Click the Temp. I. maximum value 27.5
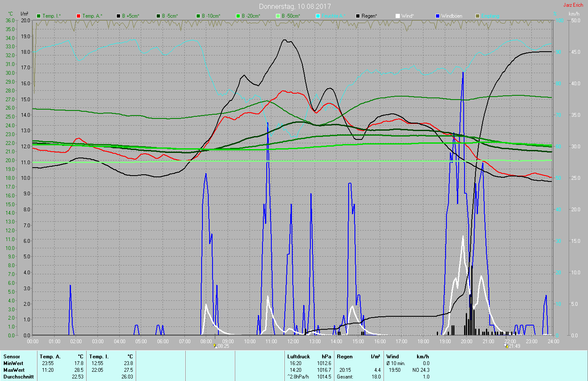The width and height of the screenshot is (588, 381). pyautogui.click(x=129, y=370)
